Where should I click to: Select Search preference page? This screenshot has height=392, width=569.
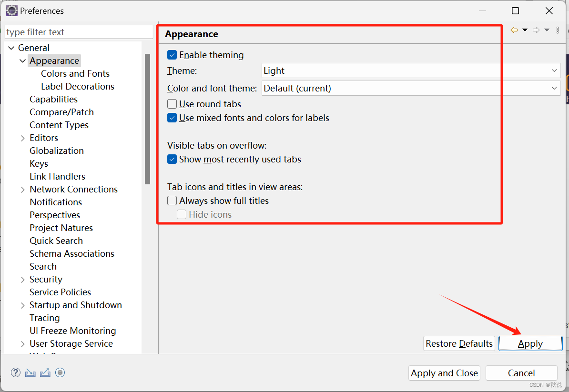[x=43, y=267]
